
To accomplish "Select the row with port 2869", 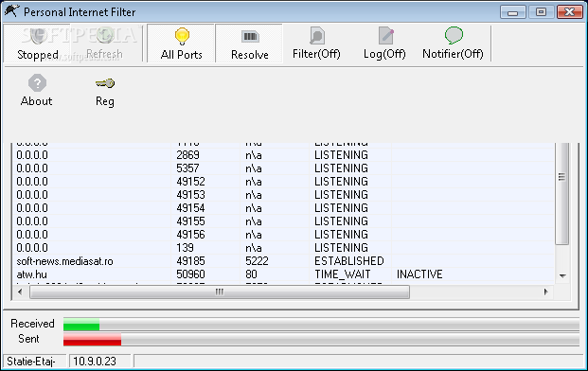I will (x=284, y=155).
